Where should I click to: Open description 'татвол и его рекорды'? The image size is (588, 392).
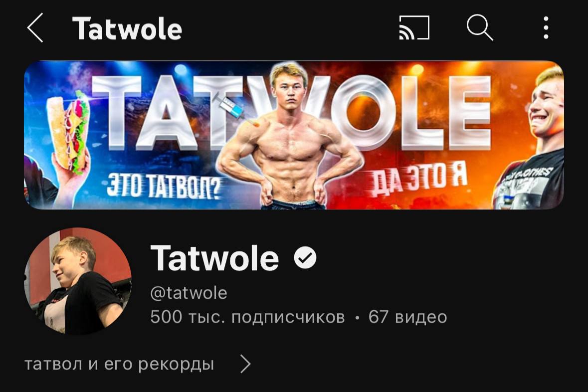[x=119, y=364]
